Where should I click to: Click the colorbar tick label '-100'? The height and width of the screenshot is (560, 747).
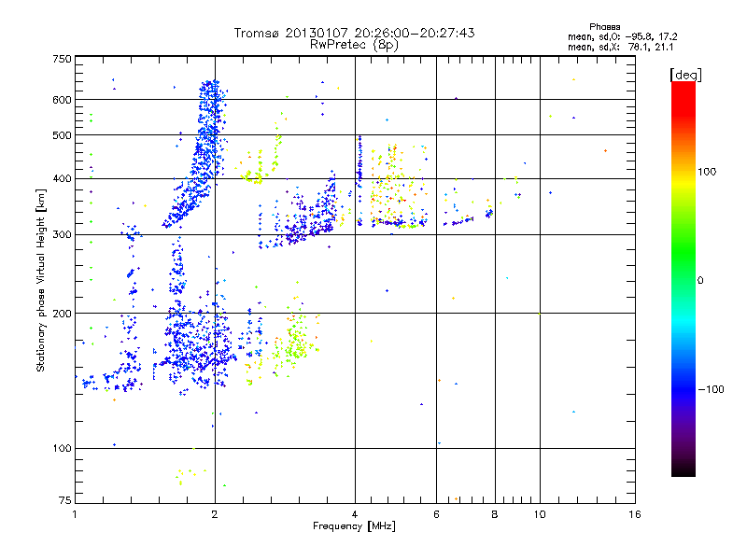[711, 389]
